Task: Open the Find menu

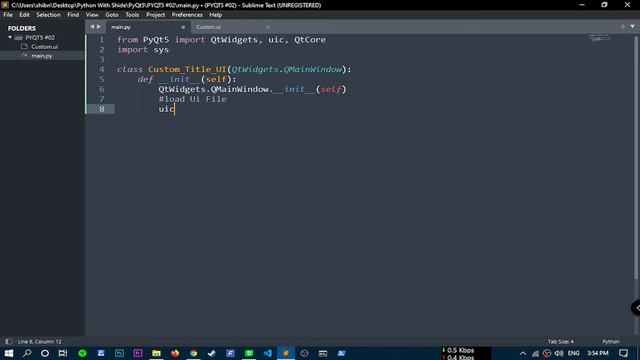Action: 73,15
